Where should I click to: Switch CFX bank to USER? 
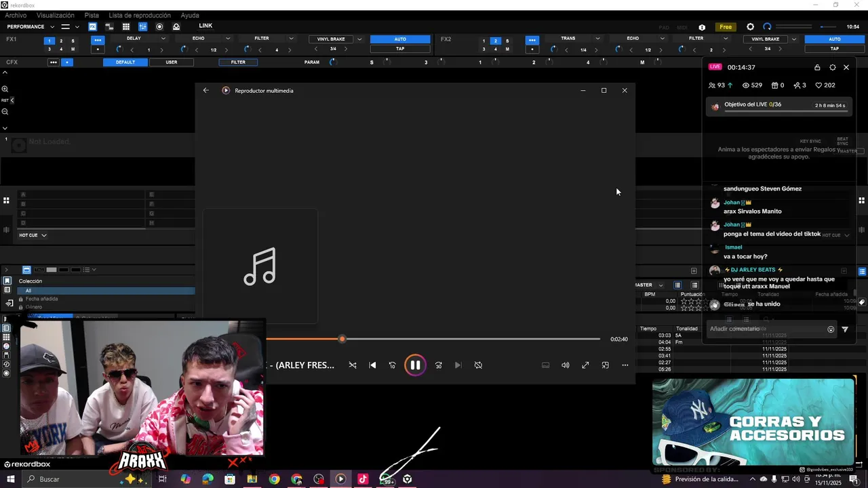tap(172, 62)
